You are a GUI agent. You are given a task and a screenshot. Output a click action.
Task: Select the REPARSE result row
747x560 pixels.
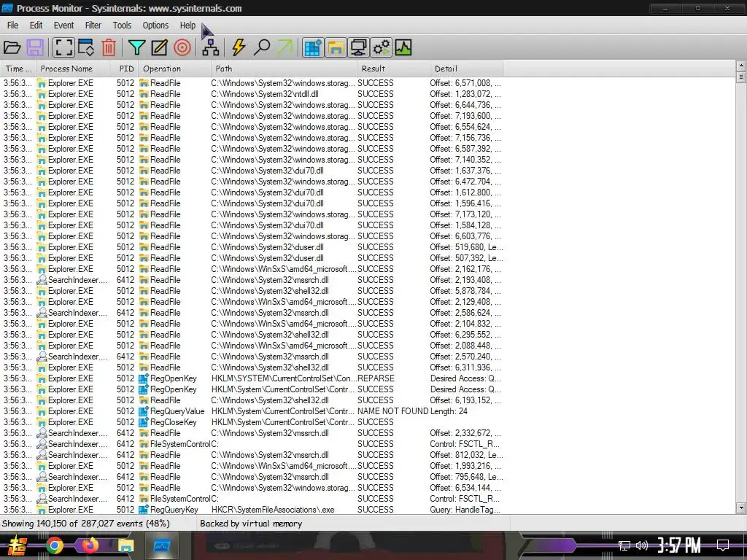pos(252,378)
